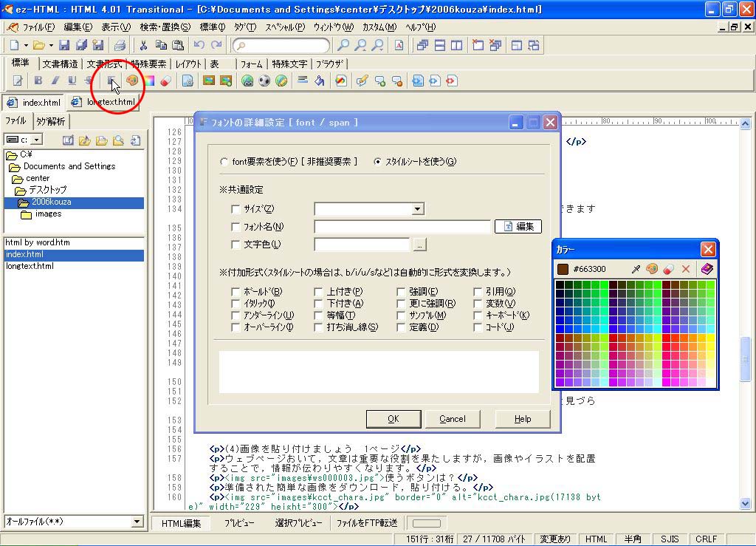Click the Undo arrow icon
The image size is (756, 546).
click(x=199, y=45)
